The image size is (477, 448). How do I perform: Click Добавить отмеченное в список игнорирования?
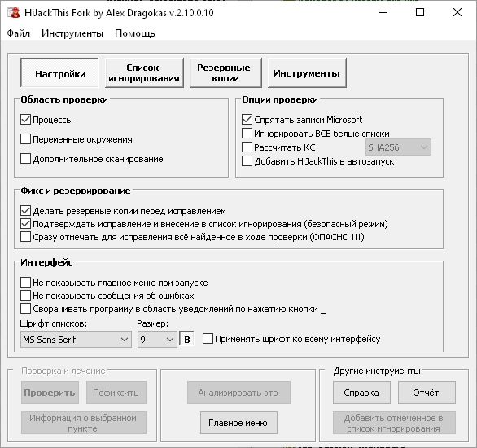[x=394, y=423]
